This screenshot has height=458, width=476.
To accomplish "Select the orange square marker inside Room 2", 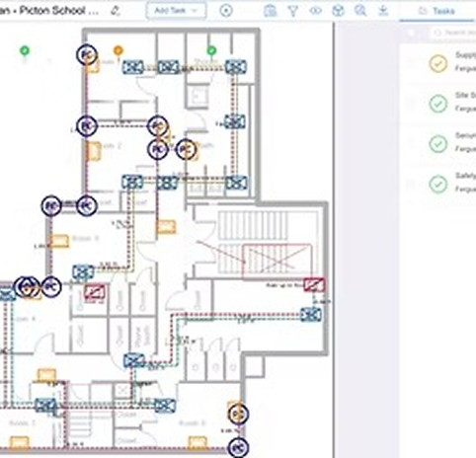I will pos(94,151).
